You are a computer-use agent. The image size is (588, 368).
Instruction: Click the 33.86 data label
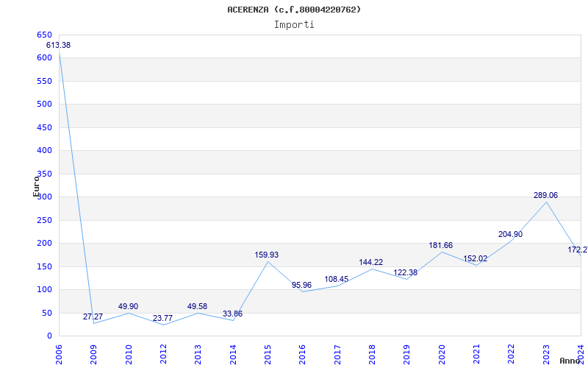coord(232,314)
